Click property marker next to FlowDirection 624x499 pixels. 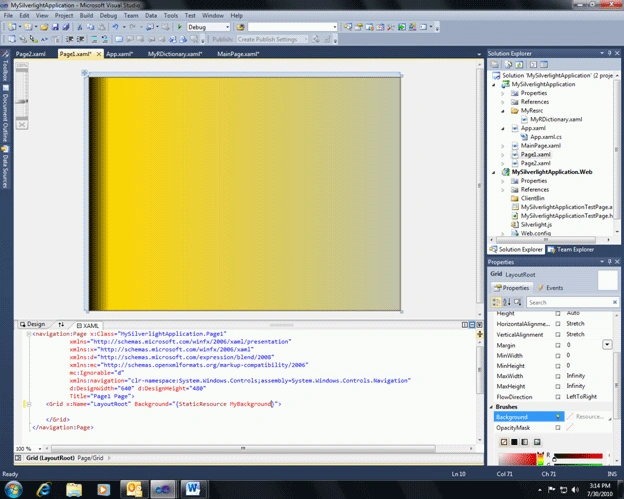coord(558,397)
